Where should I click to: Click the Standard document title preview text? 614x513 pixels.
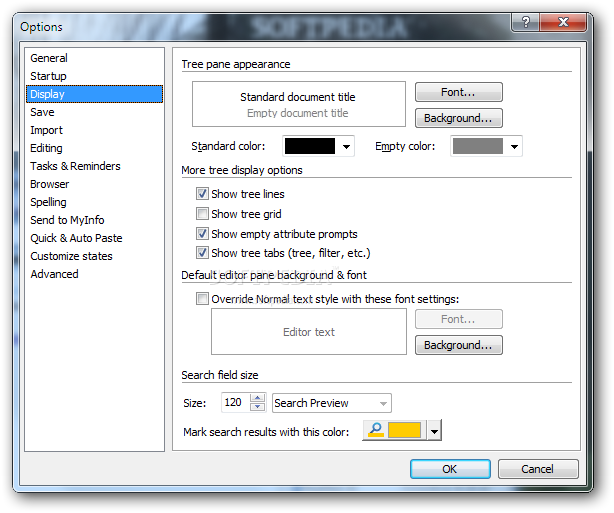pos(298,97)
